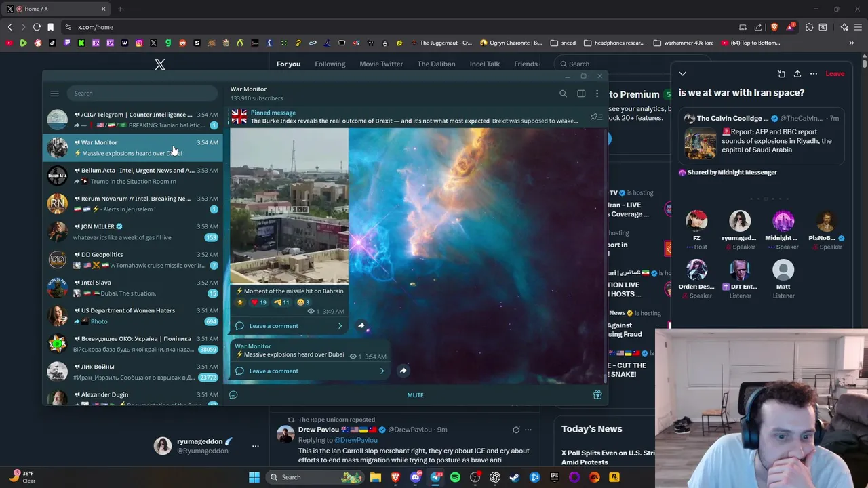Image resolution: width=868 pixels, height=488 pixels.
Task: View Matt listener avatar in Space
Action: [x=783, y=270]
